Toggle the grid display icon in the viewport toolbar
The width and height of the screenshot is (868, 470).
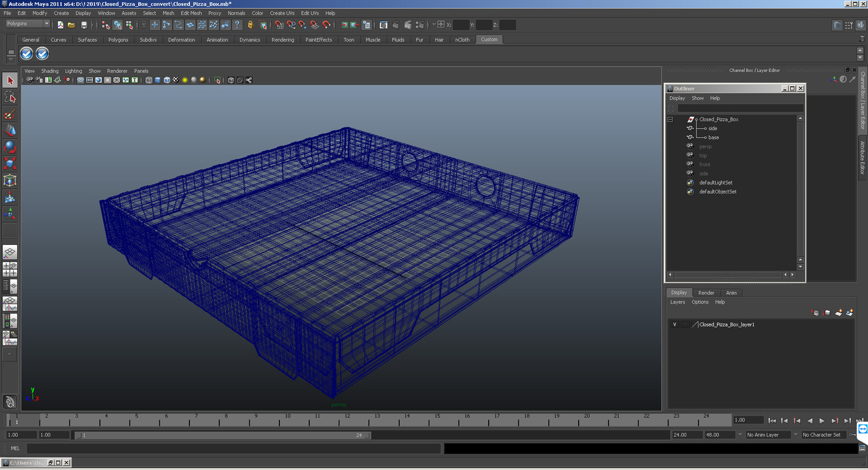coord(82,80)
